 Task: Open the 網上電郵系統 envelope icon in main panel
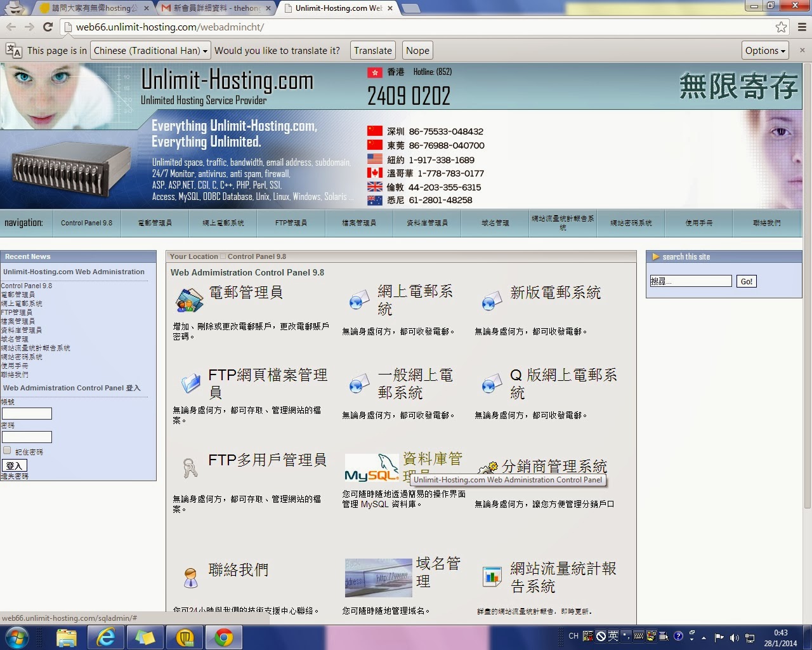coord(360,300)
